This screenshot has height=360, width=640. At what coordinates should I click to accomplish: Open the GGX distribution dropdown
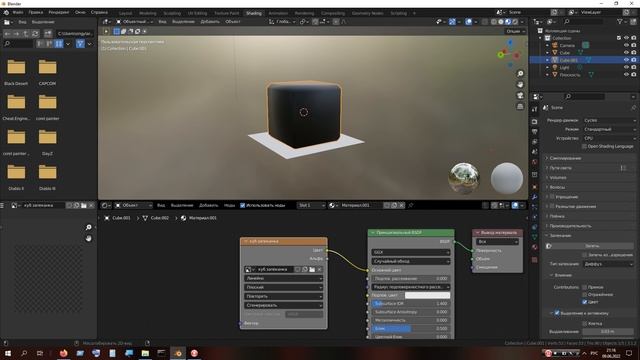(411, 252)
